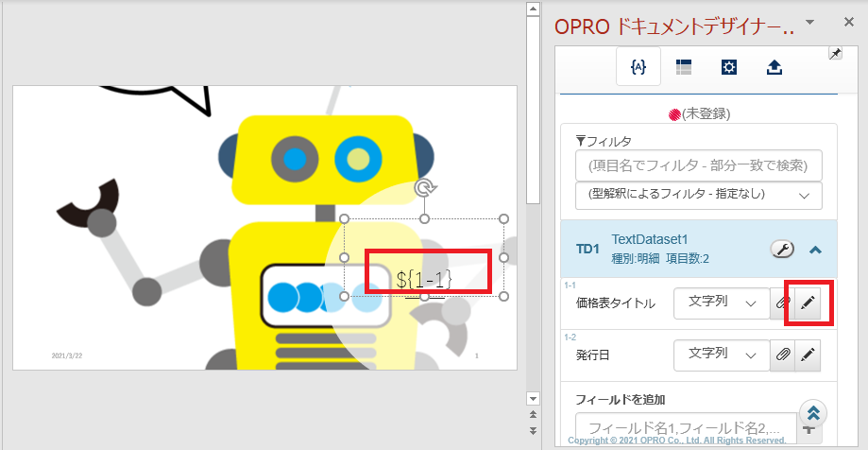Click paperclip icon for 発行日

point(782,355)
